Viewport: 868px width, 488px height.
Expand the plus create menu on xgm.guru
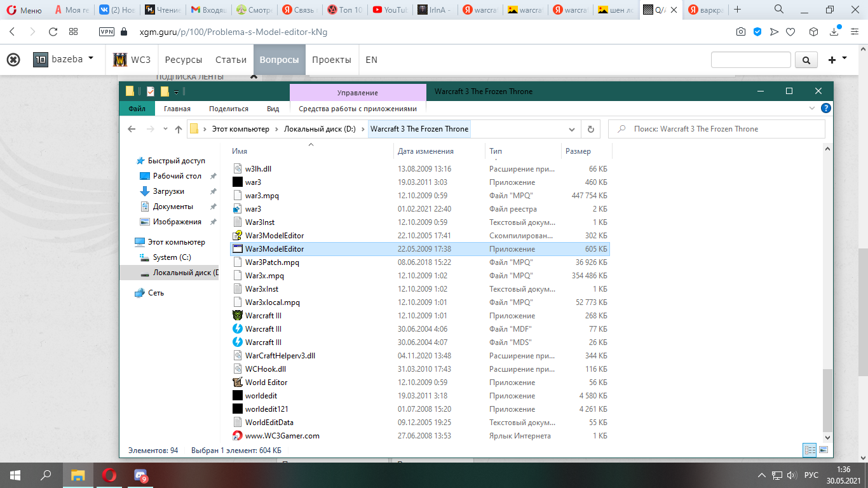click(x=837, y=59)
